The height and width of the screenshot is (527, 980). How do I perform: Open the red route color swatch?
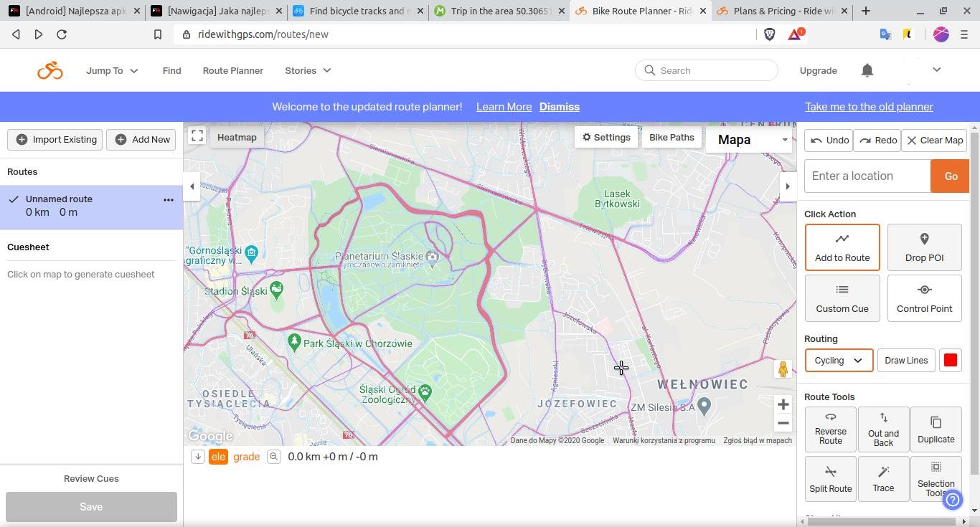coord(950,361)
